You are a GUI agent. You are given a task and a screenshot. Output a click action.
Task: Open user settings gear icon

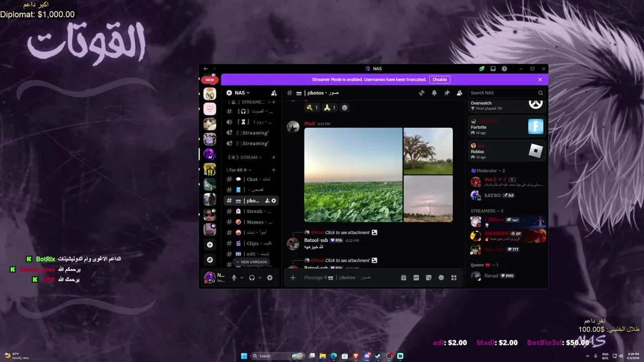click(270, 278)
